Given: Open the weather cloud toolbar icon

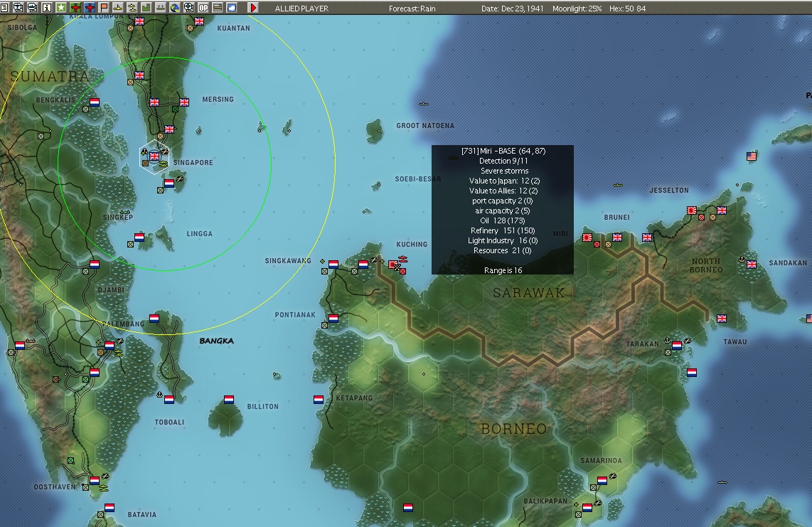Looking at the screenshot, I should (232, 7).
